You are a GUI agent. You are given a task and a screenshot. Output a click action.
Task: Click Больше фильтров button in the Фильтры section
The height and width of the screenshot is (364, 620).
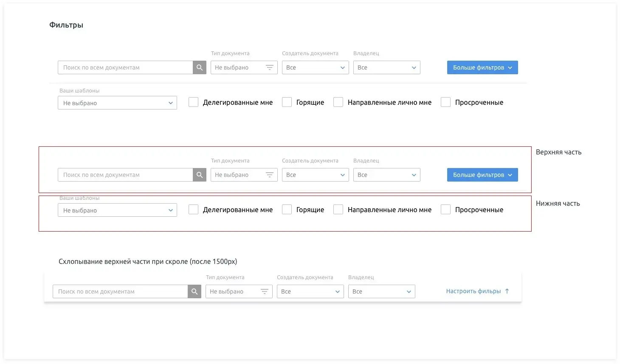[x=482, y=67]
